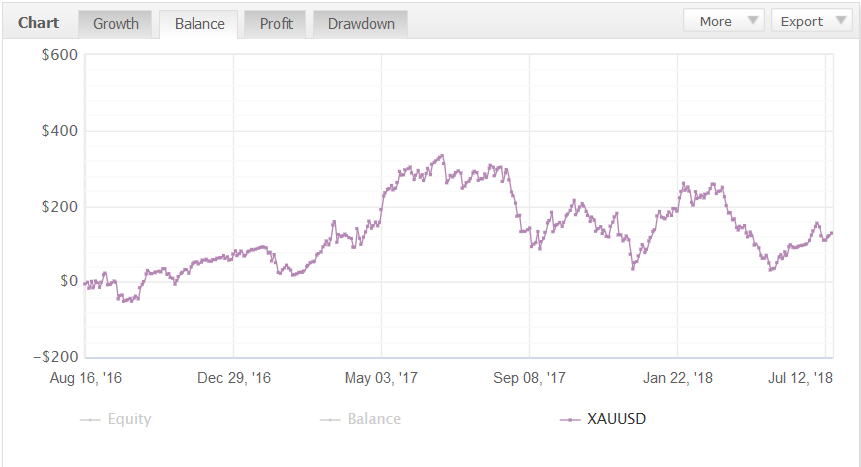Click the $400 y-axis label
This screenshot has height=467, width=861.
(59, 131)
